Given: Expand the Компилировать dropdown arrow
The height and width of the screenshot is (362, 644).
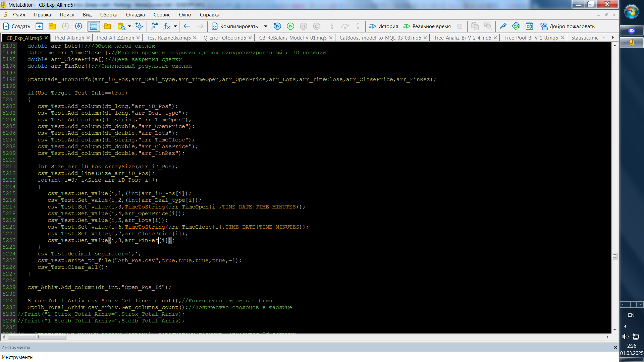Looking at the screenshot, I should coord(266,26).
